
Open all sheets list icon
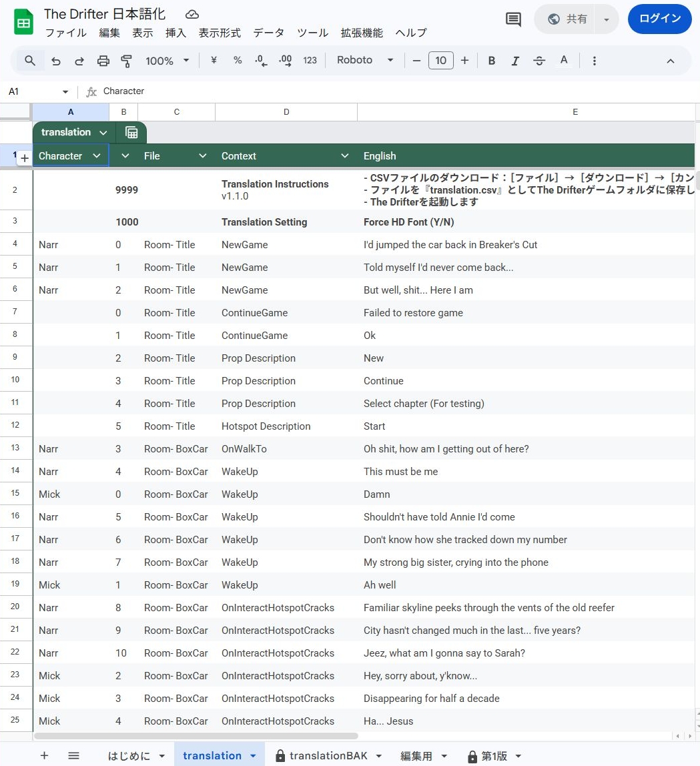[x=74, y=755]
